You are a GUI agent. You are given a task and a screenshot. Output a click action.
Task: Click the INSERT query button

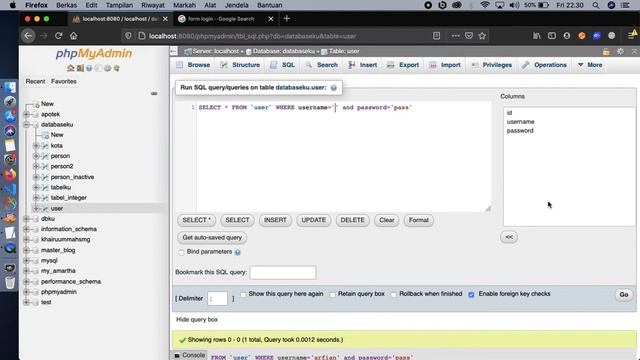point(275,220)
